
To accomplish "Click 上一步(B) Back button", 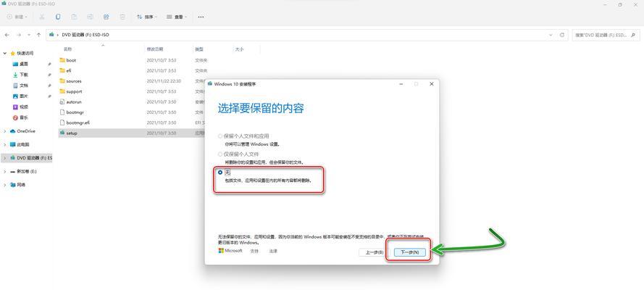I will [375, 252].
